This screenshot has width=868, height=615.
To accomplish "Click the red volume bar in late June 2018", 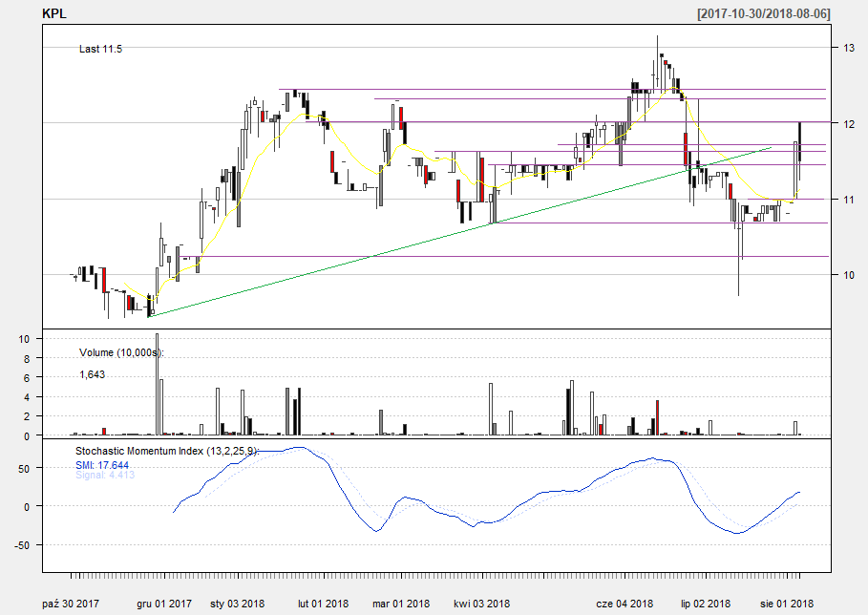I will [657, 418].
